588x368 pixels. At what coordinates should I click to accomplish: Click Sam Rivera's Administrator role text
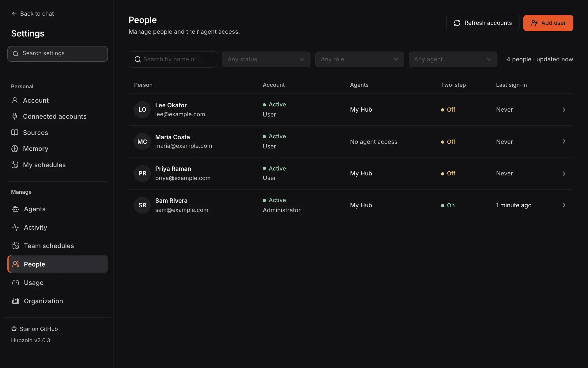[x=281, y=210]
